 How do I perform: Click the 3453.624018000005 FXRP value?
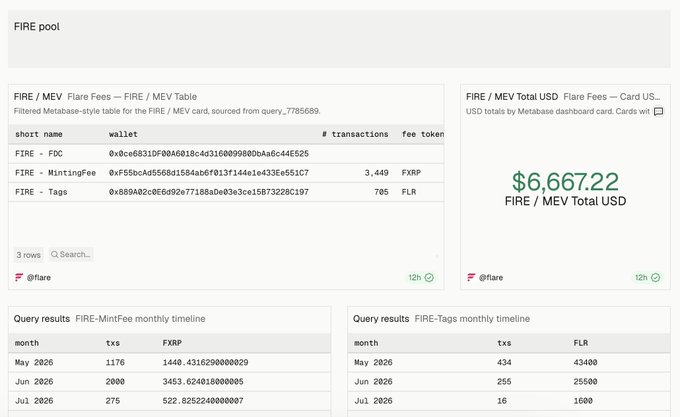coord(203,381)
